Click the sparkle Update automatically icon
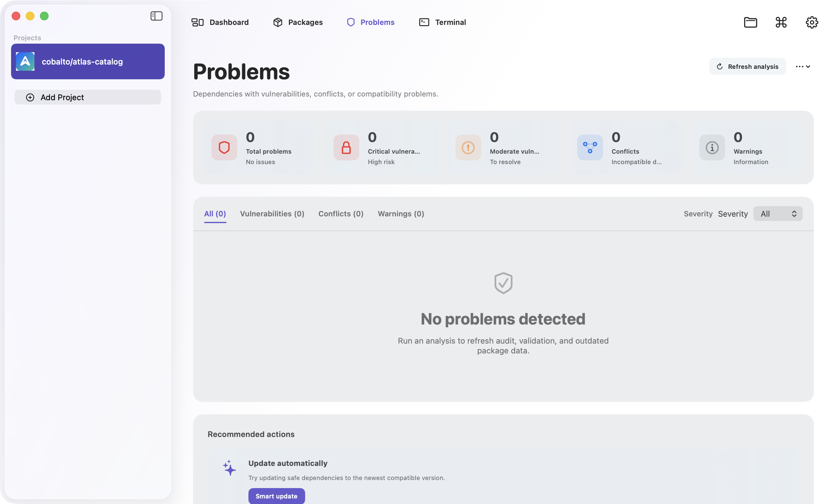The height and width of the screenshot is (504, 836). tap(229, 468)
